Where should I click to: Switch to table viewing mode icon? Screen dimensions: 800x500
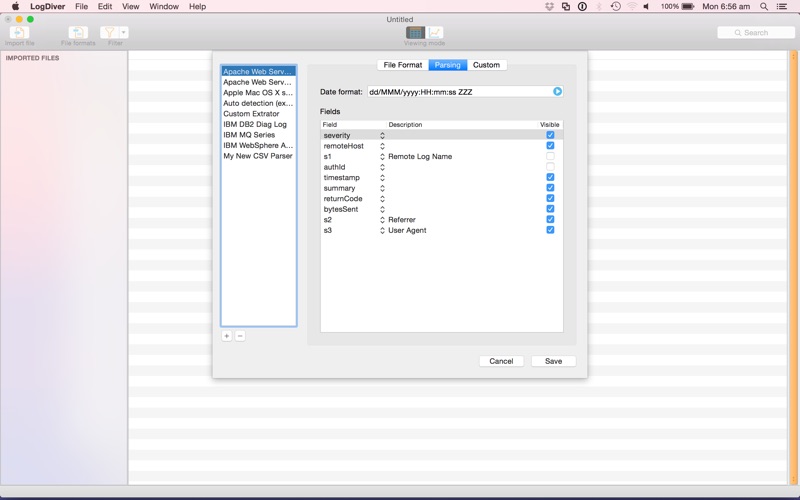click(x=415, y=33)
